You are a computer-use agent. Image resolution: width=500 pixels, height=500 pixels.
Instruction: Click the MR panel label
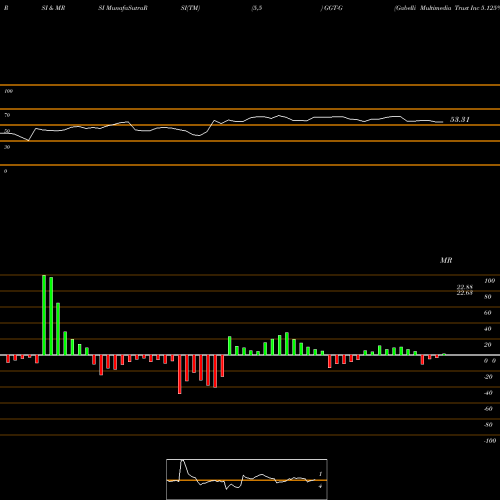(446, 260)
